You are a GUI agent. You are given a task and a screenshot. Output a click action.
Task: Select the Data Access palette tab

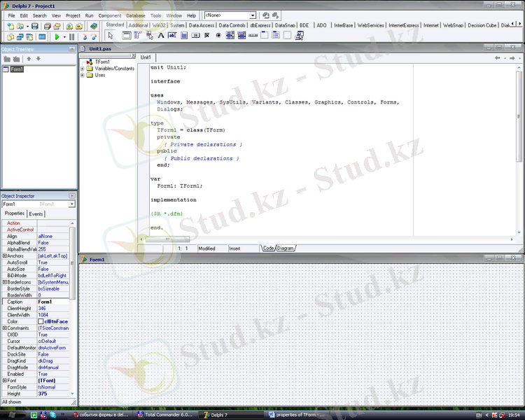point(202,25)
